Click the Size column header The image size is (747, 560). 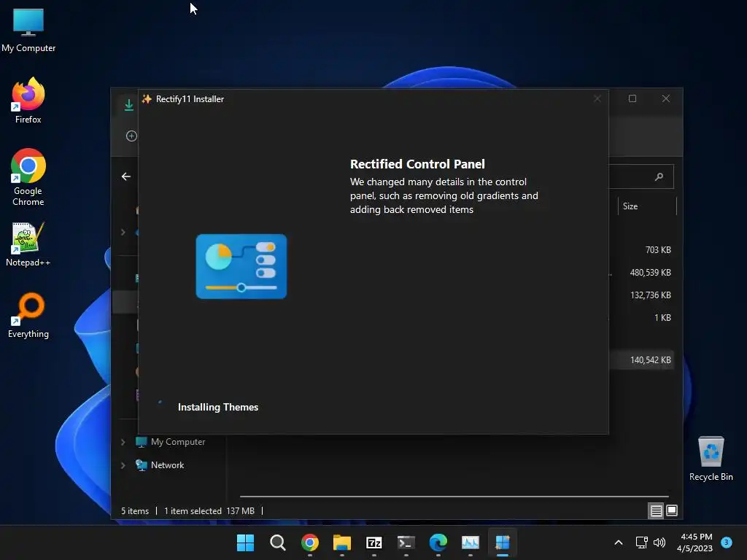click(647, 206)
